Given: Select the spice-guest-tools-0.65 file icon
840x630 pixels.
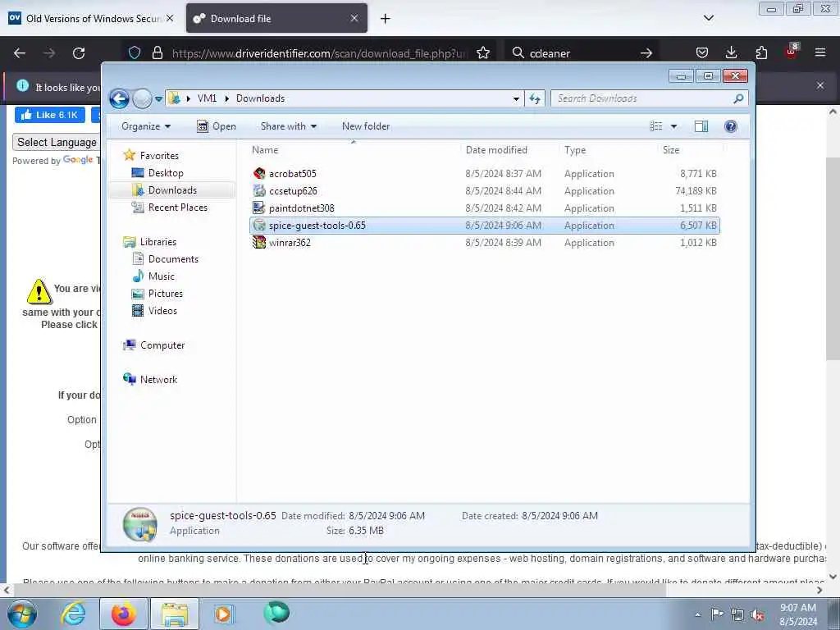Looking at the screenshot, I should coord(259,226).
